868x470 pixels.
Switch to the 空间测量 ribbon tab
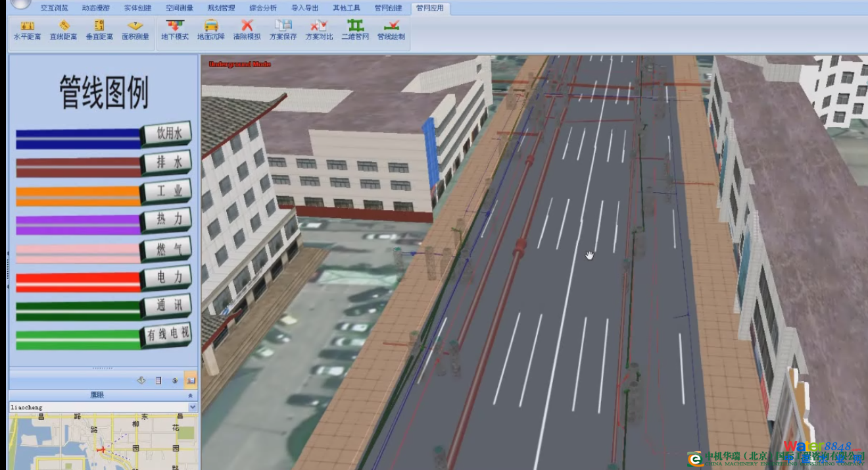point(179,9)
